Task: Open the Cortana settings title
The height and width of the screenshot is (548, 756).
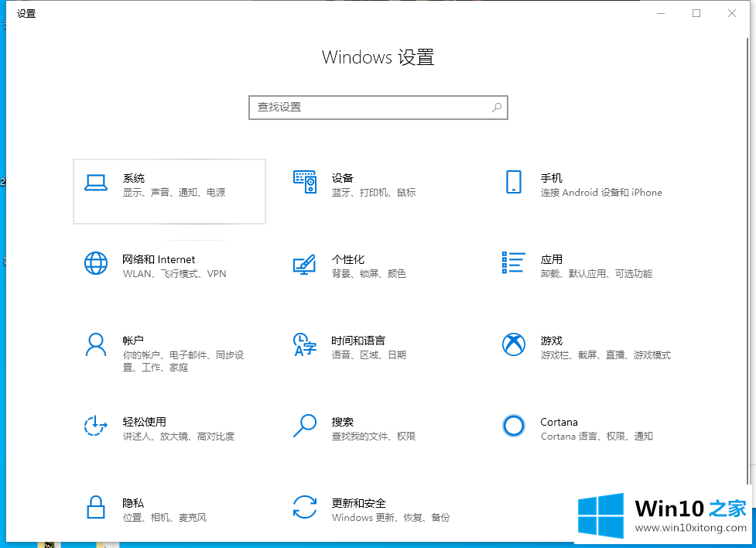Action: [559, 422]
